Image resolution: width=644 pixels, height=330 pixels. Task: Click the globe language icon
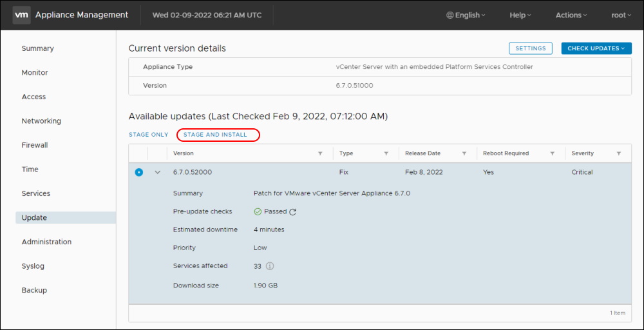click(x=450, y=15)
